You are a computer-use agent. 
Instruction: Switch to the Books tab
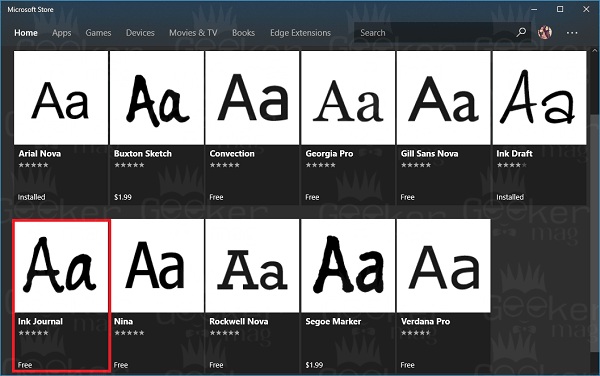click(243, 33)
